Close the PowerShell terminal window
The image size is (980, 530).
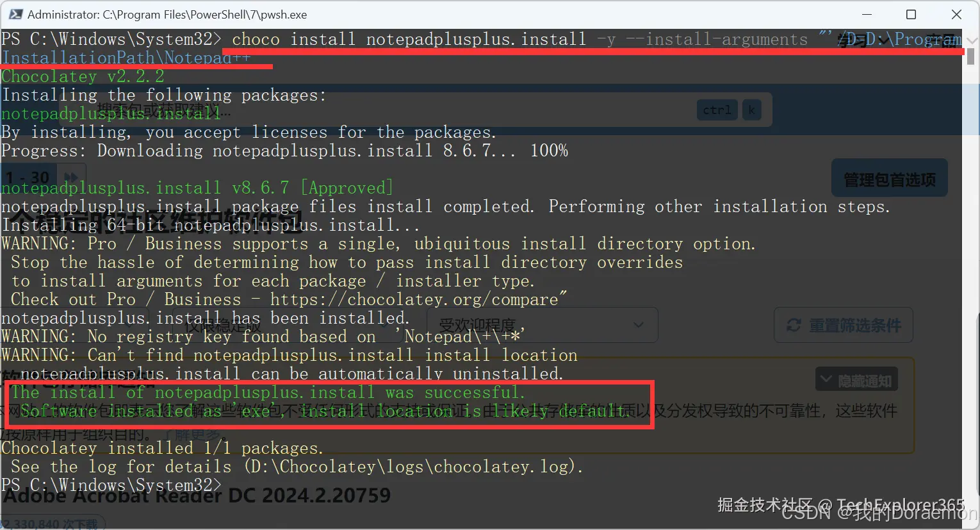[x=956, y=14]
